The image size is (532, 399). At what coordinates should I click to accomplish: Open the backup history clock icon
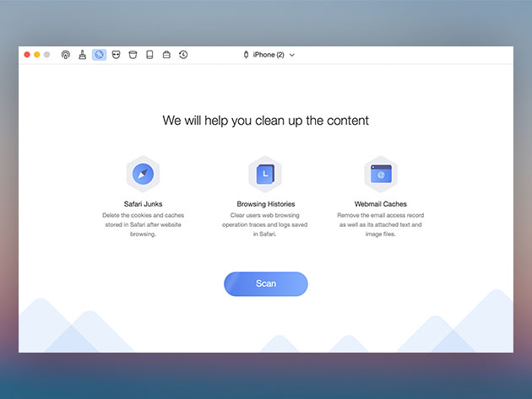[x=183, y=55]
